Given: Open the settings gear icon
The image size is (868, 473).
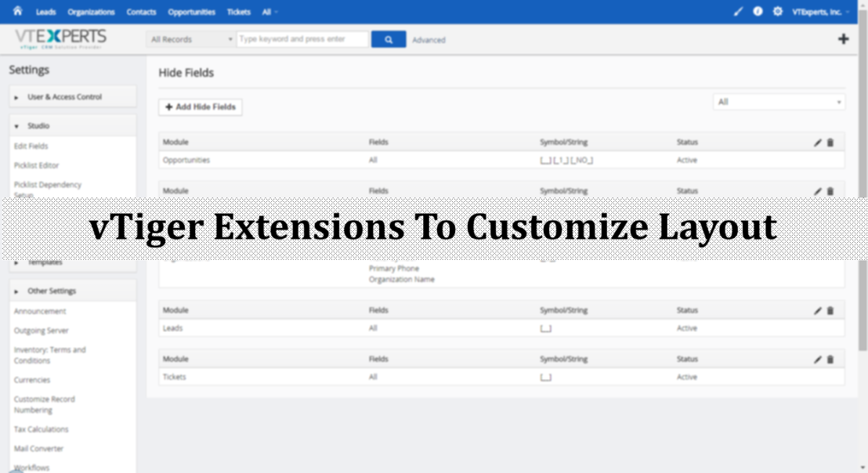Looking at the screenshot, I should [778, 12].
